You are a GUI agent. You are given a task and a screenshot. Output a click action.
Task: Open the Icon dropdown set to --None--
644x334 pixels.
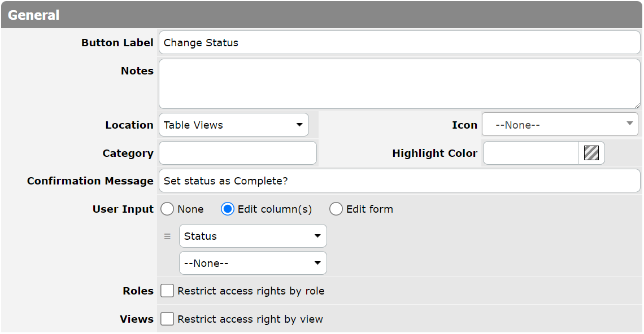tap(559, 125)
